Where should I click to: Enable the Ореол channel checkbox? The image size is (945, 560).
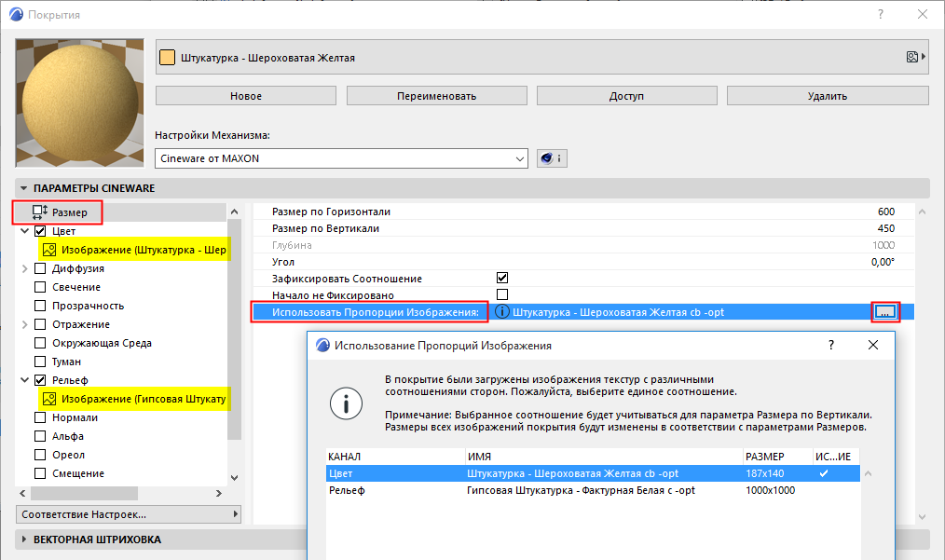(x=40, y=455)
